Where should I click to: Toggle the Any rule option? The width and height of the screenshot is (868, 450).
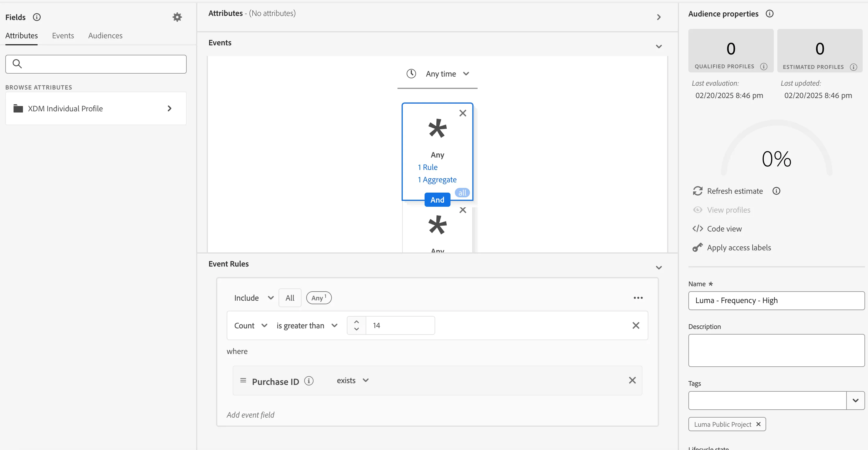tap(319, 298)
